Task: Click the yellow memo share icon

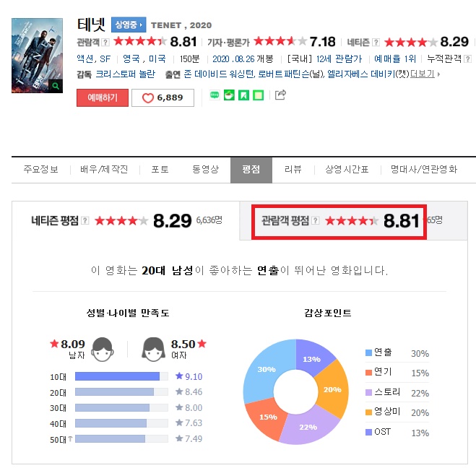Action: [258, 95]
